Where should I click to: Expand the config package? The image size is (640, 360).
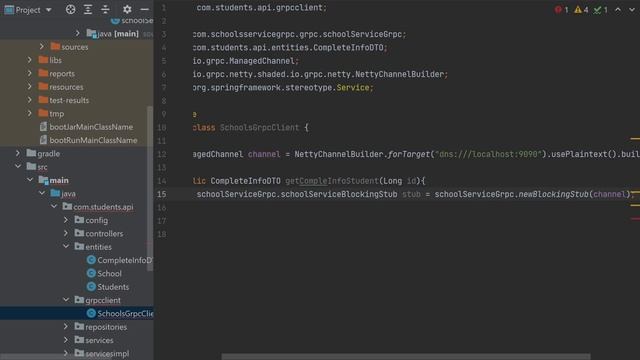pos(66,220)
